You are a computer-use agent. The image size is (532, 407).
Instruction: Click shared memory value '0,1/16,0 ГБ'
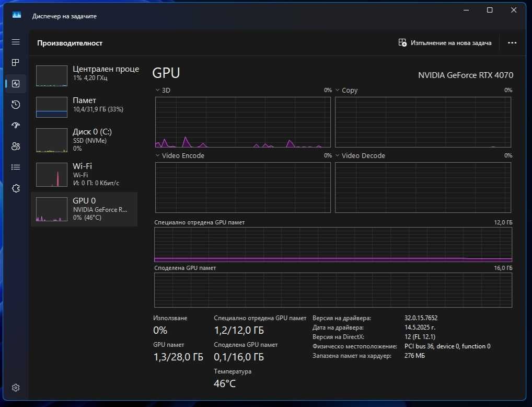coord(239,357)
